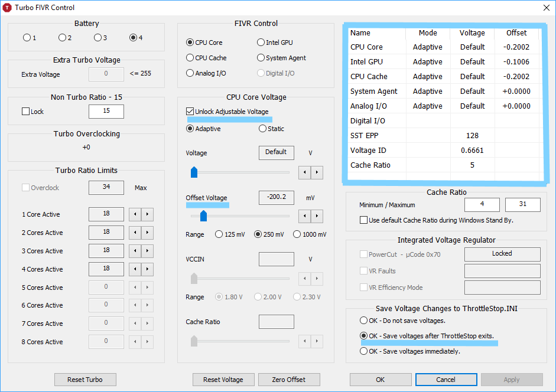Click the ThrottleStop icon in title bar
Viewport: 556px width, 392px height.
[x=6, y=8]
